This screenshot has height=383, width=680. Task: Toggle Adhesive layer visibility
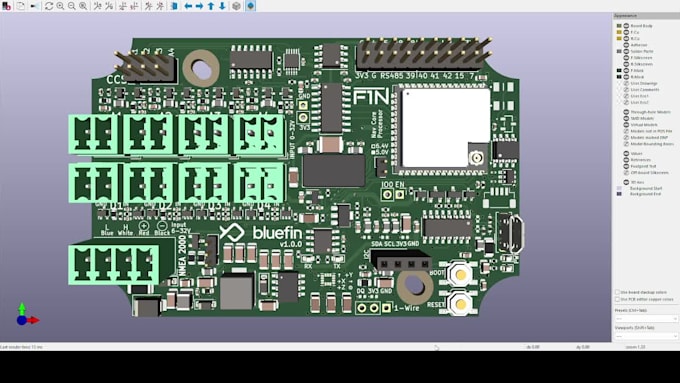[626, 45]
